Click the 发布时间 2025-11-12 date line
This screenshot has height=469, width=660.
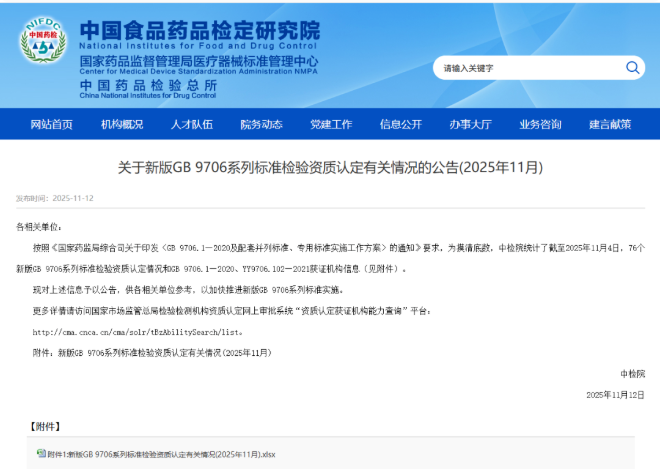55,198
